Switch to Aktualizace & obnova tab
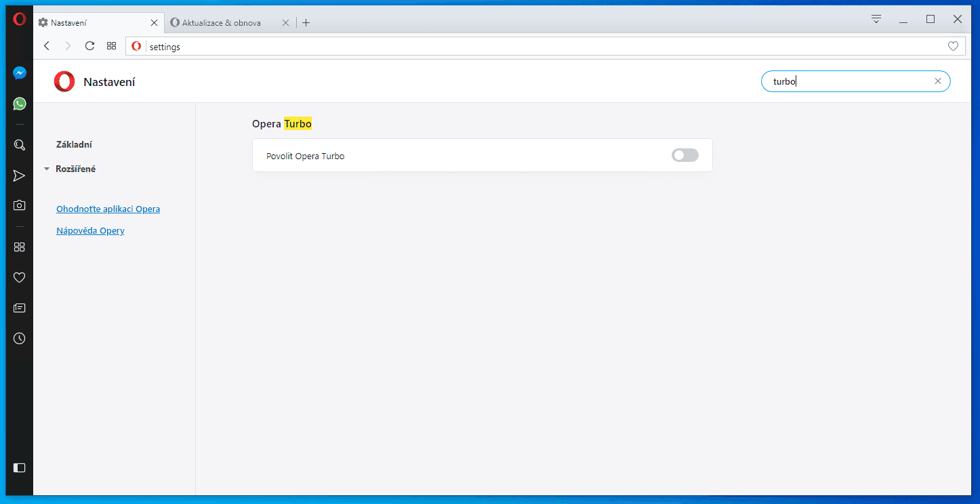Image resolution: width=980 pixels, height=504 pixels. pyautogui.click(x=230, y=23)
